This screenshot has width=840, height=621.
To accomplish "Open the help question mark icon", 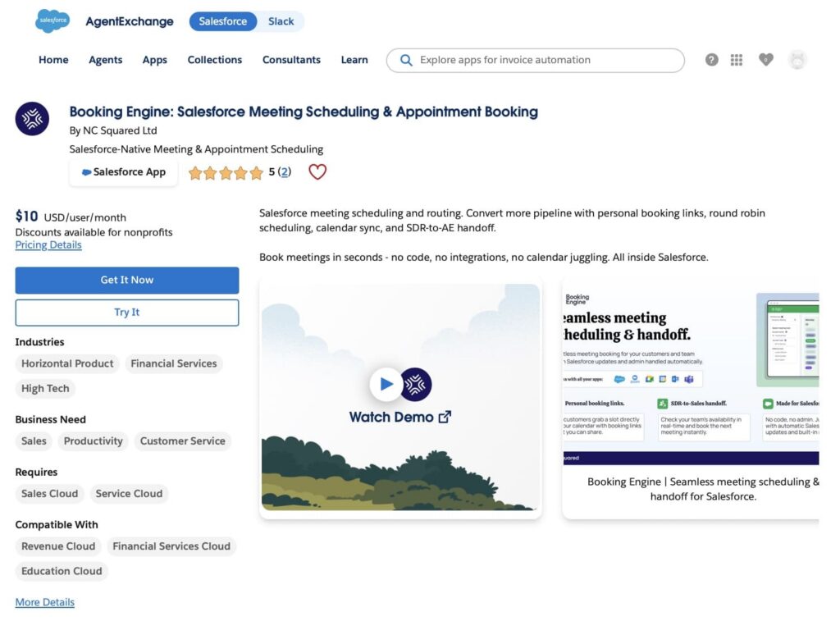I will pos(711,60).
